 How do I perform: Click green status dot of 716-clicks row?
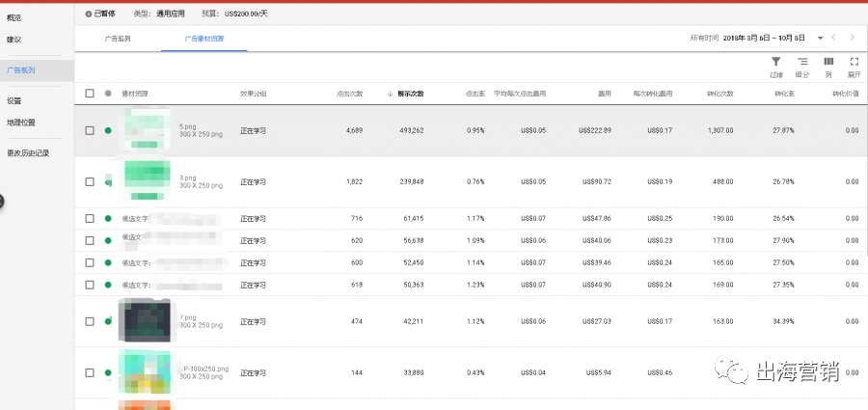[108, 219]
